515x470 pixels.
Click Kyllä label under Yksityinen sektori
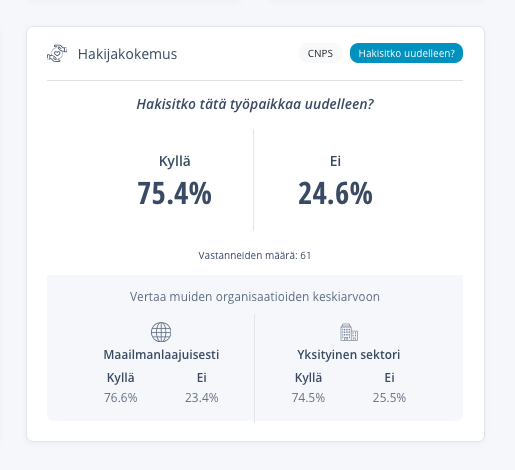(308, 378)
